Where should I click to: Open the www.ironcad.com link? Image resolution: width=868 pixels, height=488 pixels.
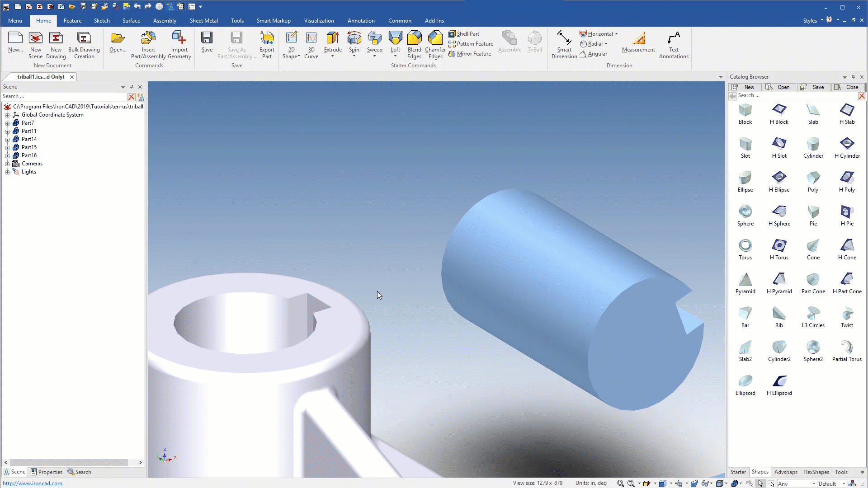tap(33, 483)
